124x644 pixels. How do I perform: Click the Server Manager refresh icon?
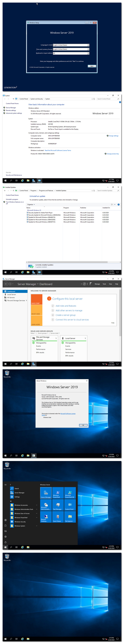click(84, 284)
